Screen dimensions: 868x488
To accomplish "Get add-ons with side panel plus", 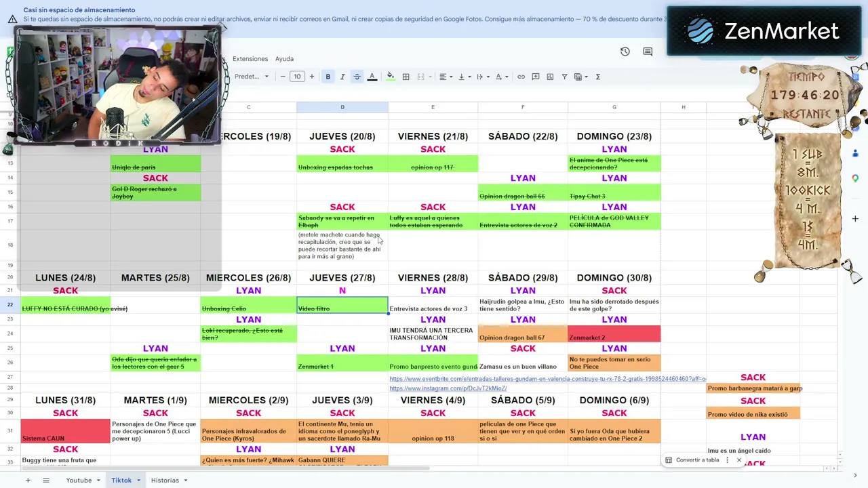I will point(855,219).
